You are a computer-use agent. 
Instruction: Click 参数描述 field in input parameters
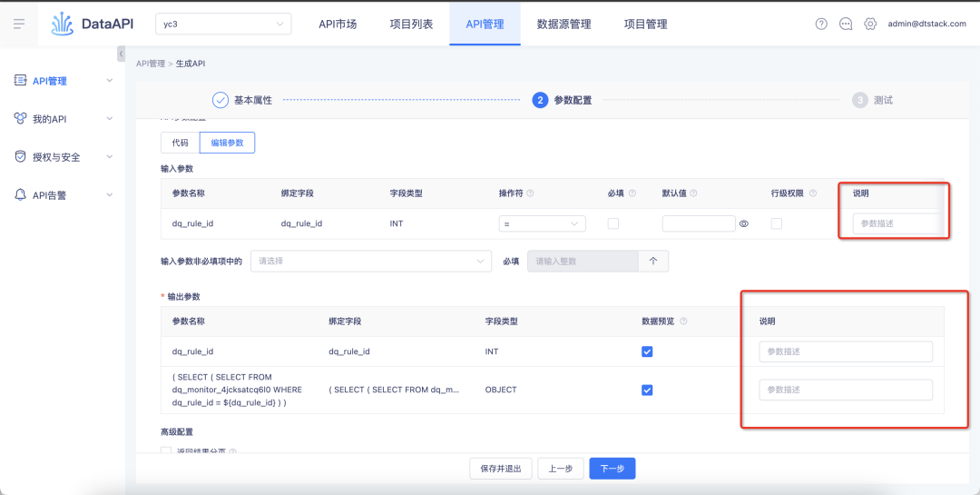897,223
